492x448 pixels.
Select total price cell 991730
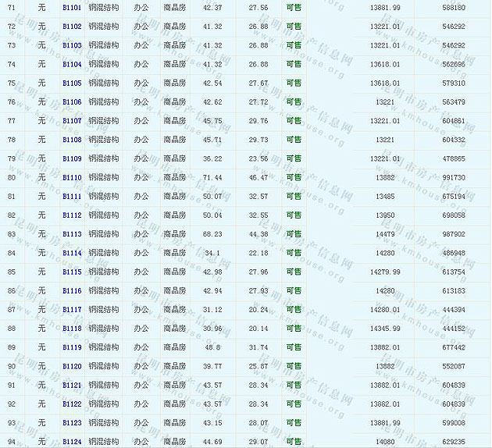[453, 177]
